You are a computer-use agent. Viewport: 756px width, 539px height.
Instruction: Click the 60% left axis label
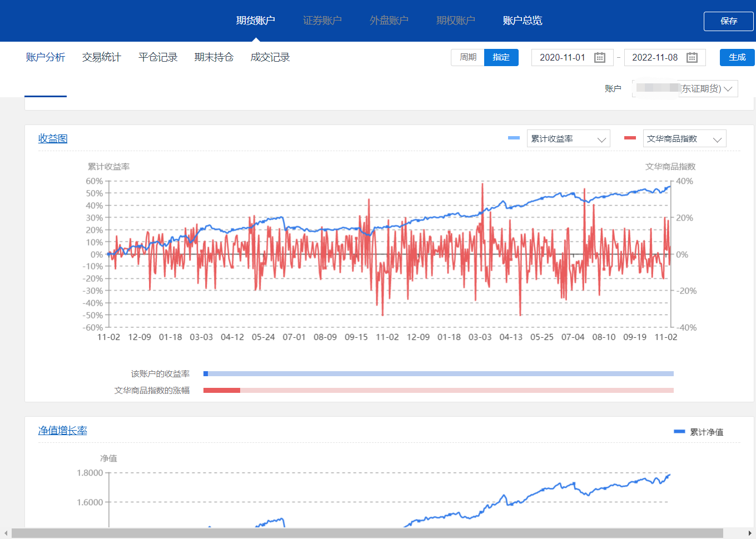pyautogui.click(x=94, y=181)
